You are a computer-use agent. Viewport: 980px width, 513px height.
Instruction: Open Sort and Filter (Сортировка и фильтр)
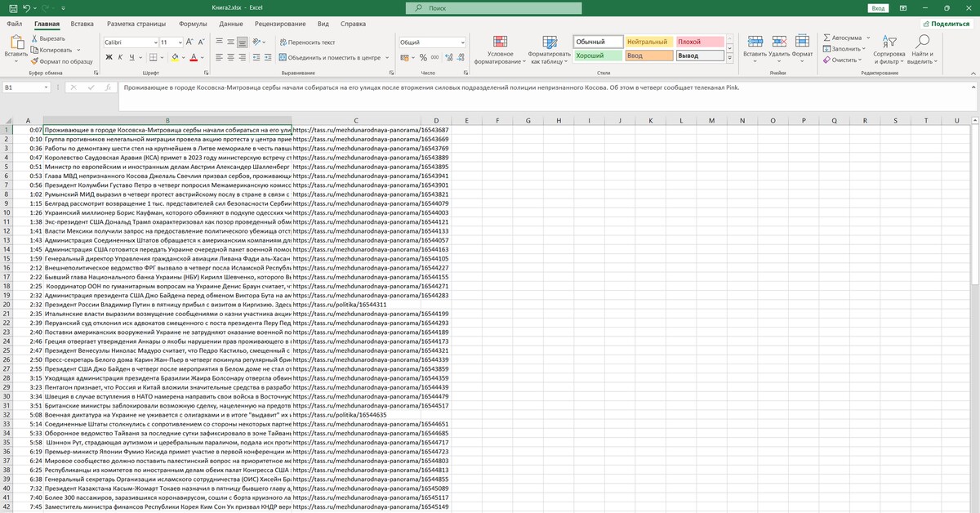point(889,50)
